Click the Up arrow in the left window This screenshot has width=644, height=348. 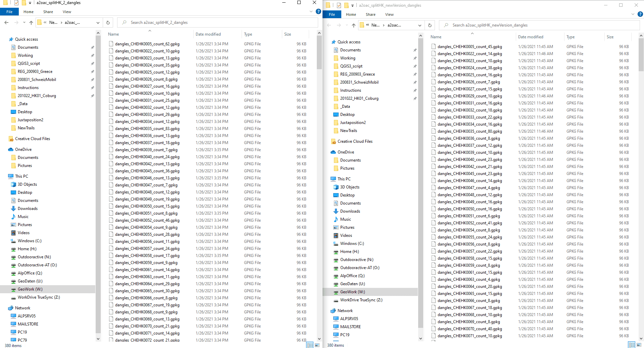click(31, 23)
